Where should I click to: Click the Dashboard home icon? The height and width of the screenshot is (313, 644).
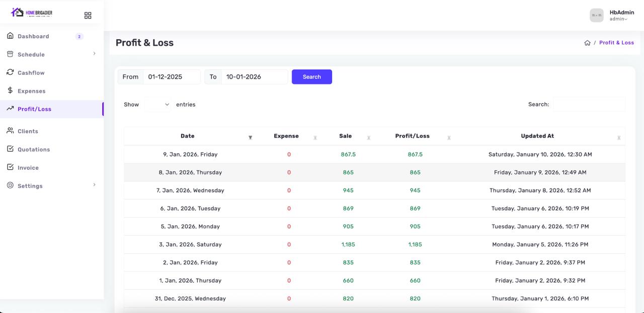(x=10, y=36)
